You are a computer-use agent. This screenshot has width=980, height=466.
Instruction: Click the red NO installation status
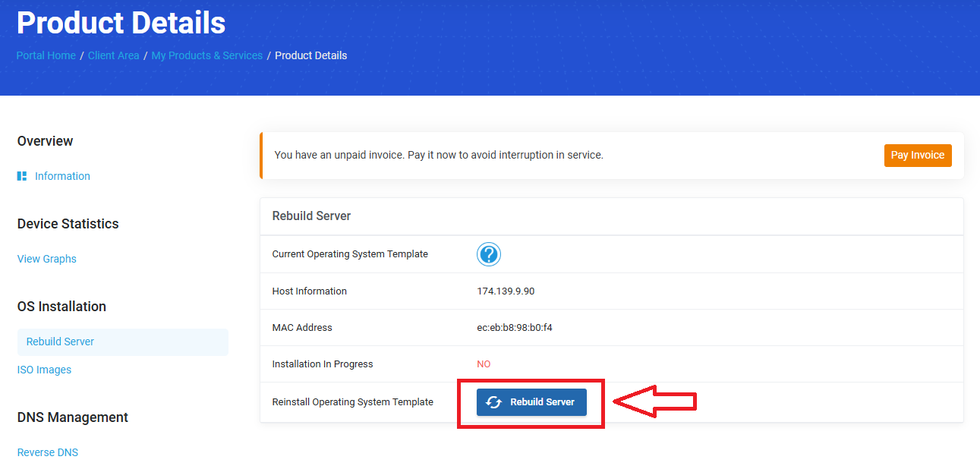[484, 364]
